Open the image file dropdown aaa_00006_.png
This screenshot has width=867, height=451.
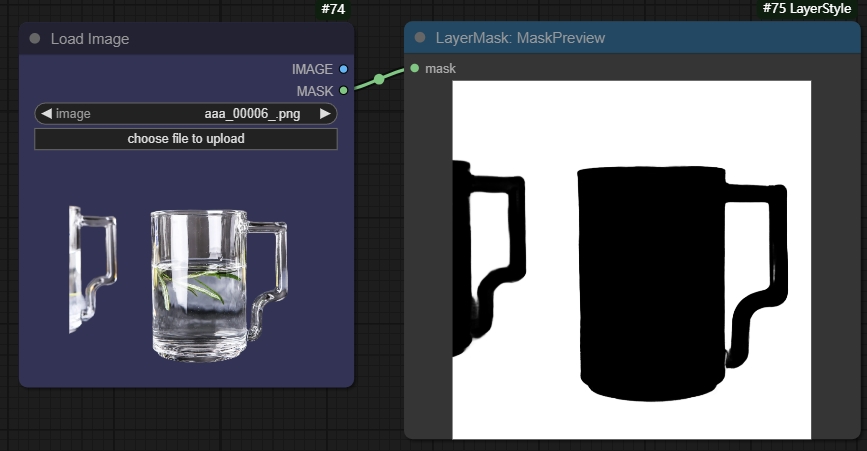point(185,113)
